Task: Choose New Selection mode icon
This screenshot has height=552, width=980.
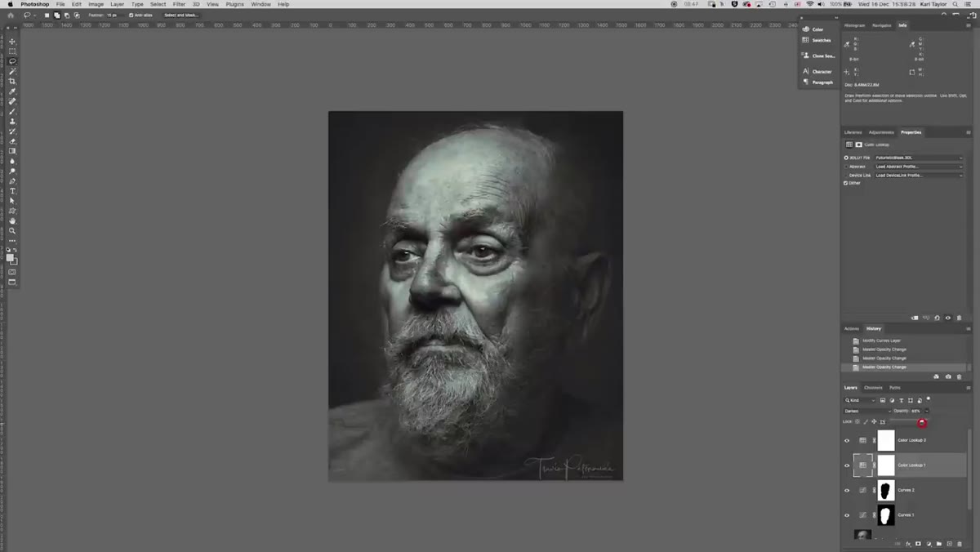Action: tap(47, 15)
